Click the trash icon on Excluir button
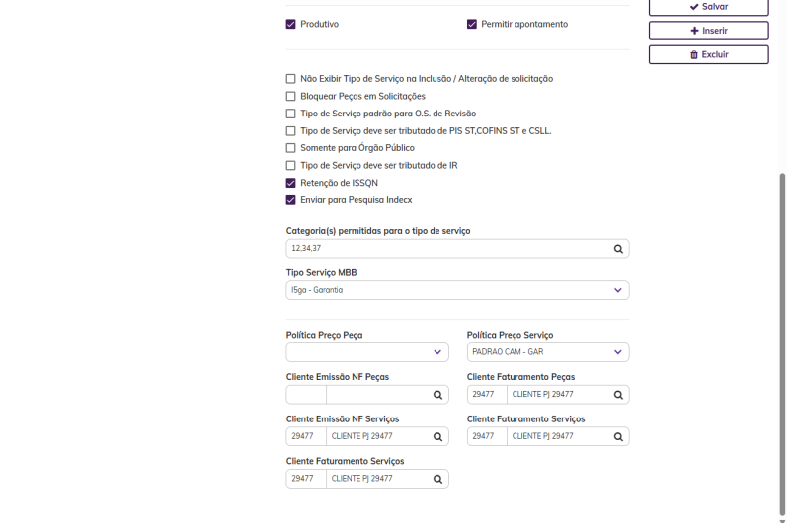The width and height of the screenshot is (793, 532). (x=694, y=55)
